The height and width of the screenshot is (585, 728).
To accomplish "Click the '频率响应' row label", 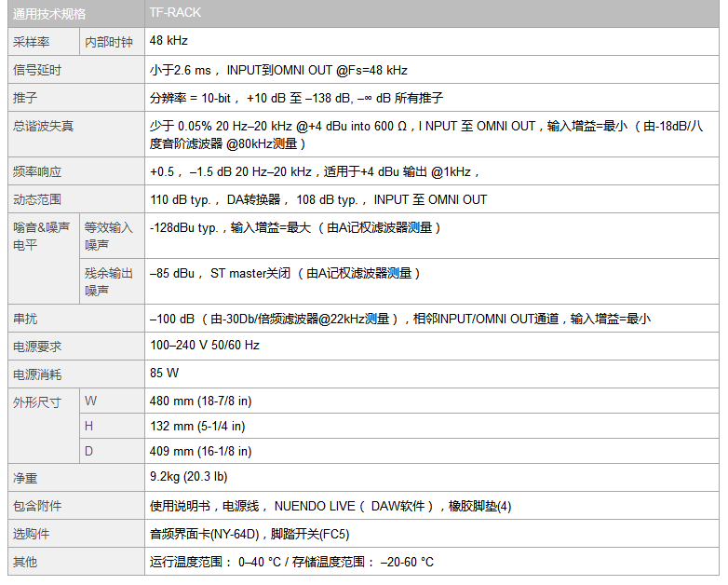I will pyautogui.click(x=37, y=172).
